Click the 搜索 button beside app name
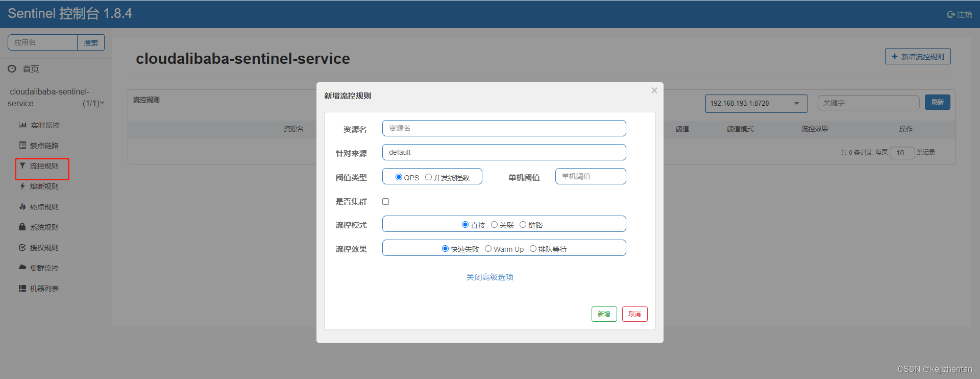The image size is (980, 379). click(x=91, y=42)
